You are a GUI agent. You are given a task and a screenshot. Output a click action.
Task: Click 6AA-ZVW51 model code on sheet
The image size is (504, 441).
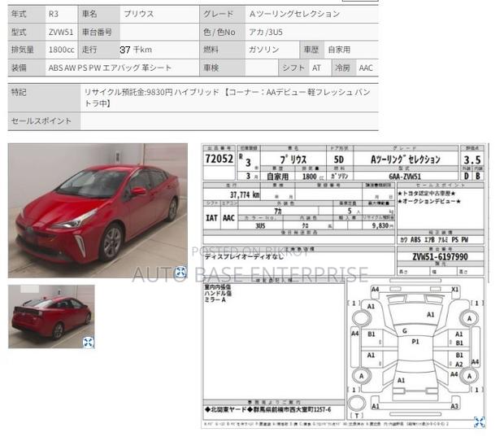click(405, 177)
